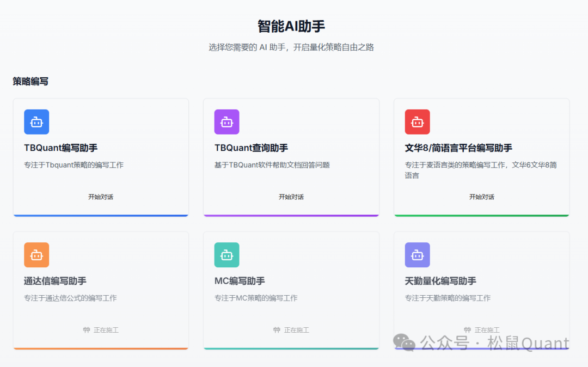The height and width of the screenshot is (367, 588).
Task: Select the 通达信编写助手 card title
Action: 55,281
